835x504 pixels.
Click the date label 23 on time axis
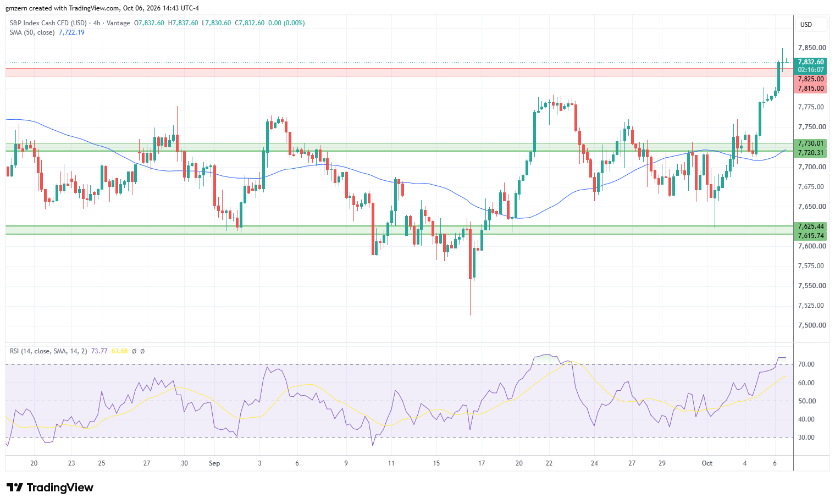coord(71,463)
